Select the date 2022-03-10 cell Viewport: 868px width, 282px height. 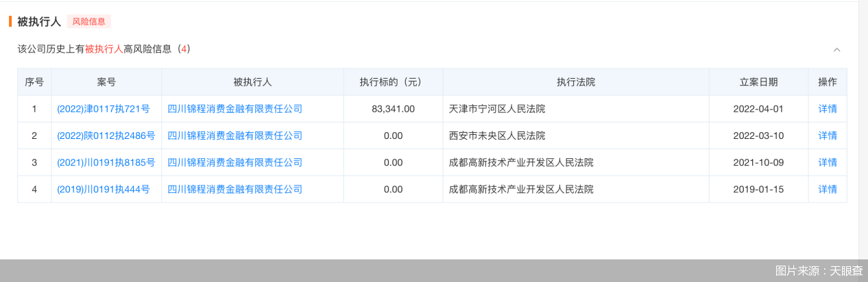(758, 136)
